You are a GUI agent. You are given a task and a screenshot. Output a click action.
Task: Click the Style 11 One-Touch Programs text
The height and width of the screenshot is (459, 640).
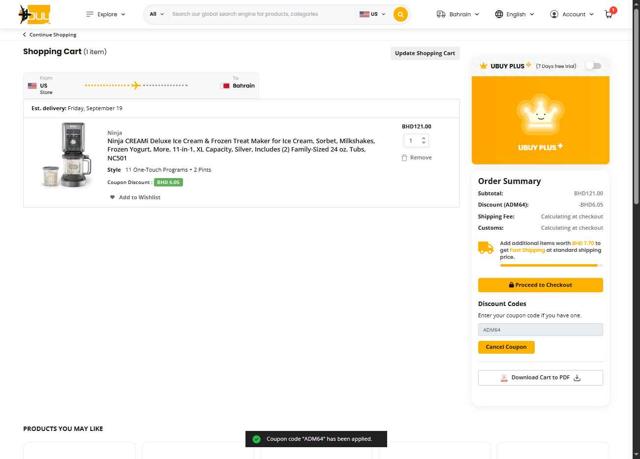(x=159, y=170)
